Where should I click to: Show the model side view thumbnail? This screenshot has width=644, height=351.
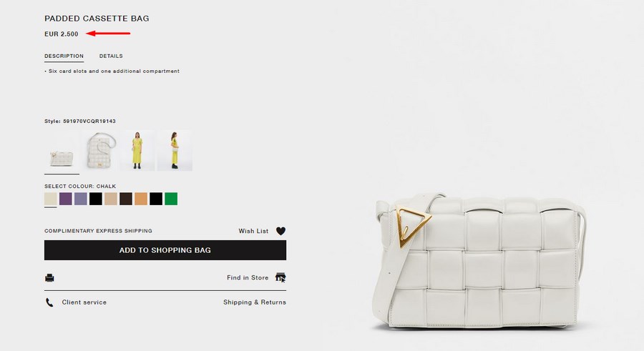(175, 150)
